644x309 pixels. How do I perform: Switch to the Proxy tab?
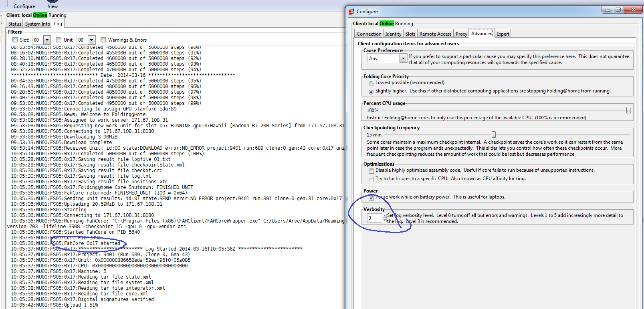point(461,34)
